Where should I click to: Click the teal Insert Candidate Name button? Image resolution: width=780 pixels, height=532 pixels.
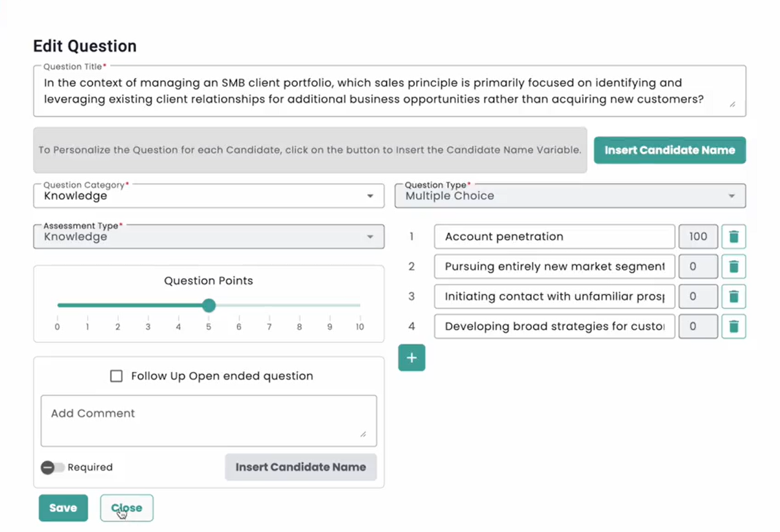click(x=669, y=150)
